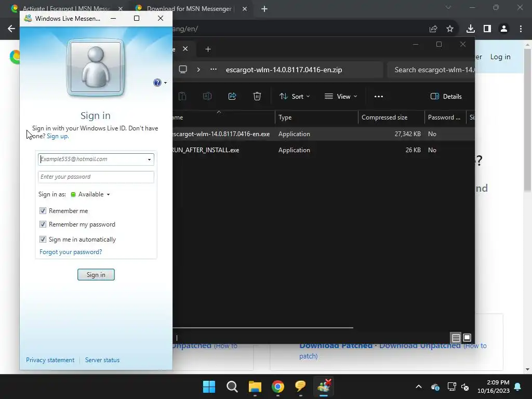
Task: Click the 27,342 KB size cell
Action: [x=407, y=134]
